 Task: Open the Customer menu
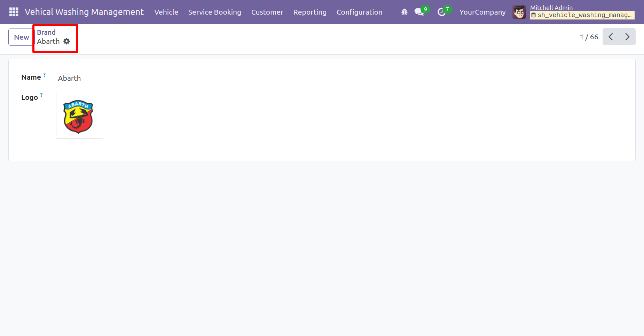click(x=267, y=12)
